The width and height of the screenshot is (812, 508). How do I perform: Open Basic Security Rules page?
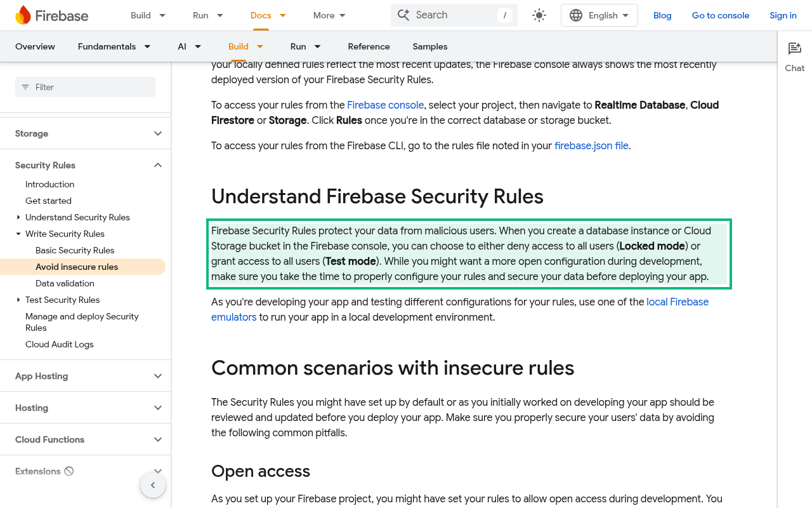tap(75, 250)
